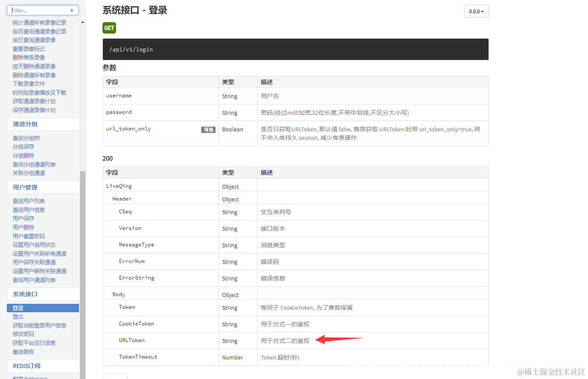Open 删除通道所有录像 link
This screenshot has height=379, width=588.
[34, 75]
